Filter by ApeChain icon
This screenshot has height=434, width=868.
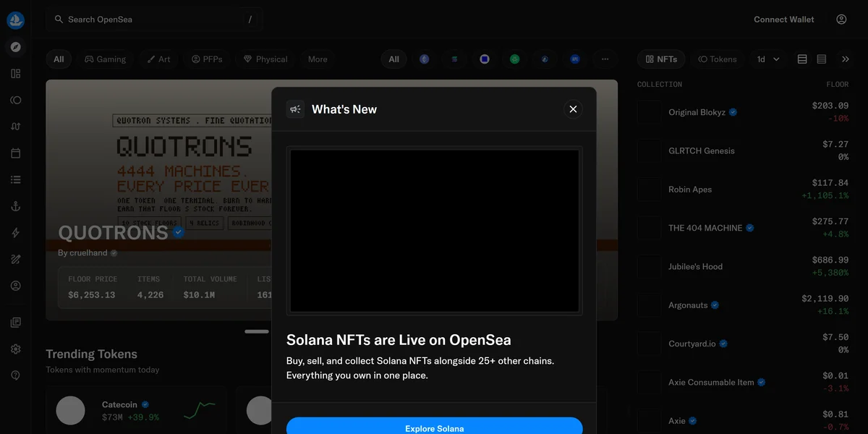[x=575, y=59]
